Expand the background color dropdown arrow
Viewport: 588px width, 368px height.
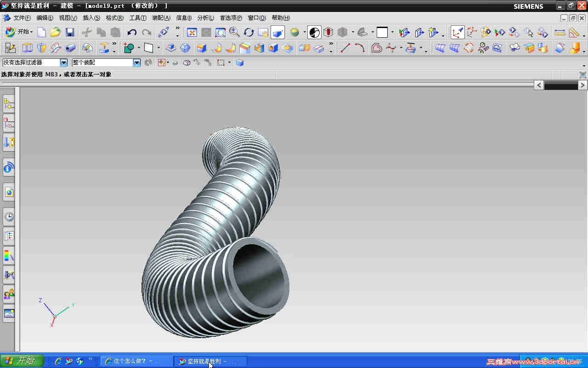[x=392, y=32]
